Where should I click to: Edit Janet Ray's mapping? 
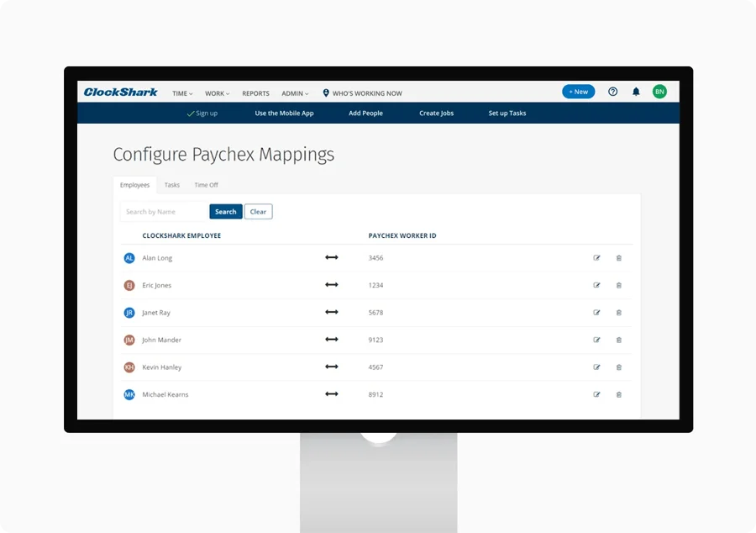click(597, 313)
